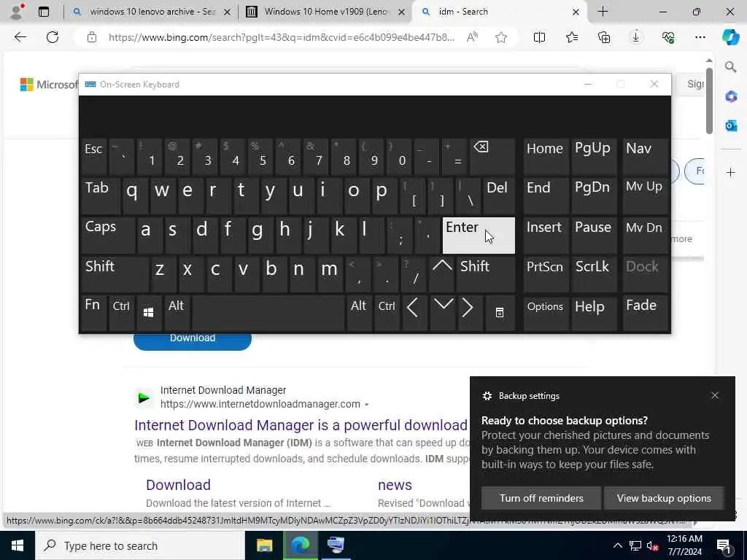Toggle the Fn key on On-Screen Keyboard
The height and width of the screenshot is (560, 747).
93,312
